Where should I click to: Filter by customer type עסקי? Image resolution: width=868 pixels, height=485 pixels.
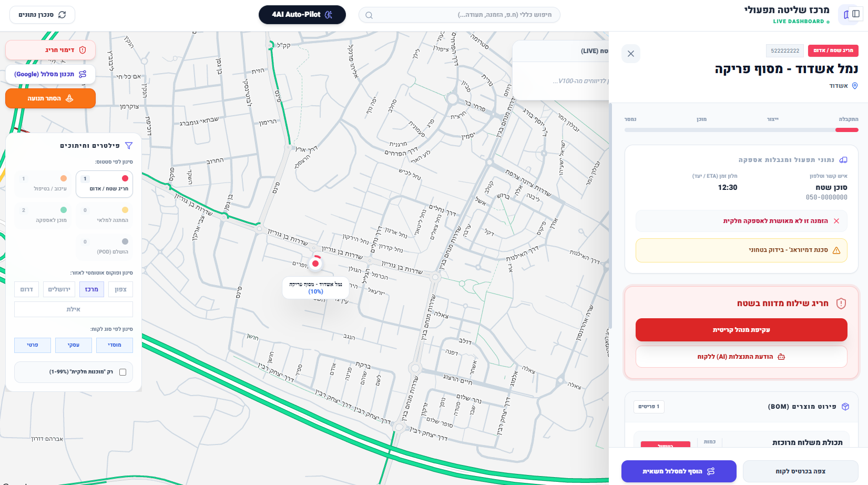[x=74, y=345]
